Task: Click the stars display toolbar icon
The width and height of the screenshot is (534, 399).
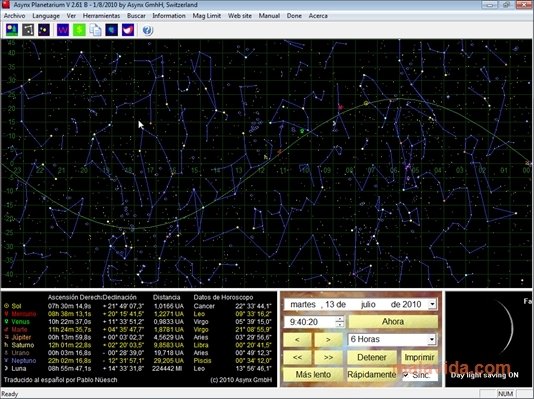Action: pos(44,30)
